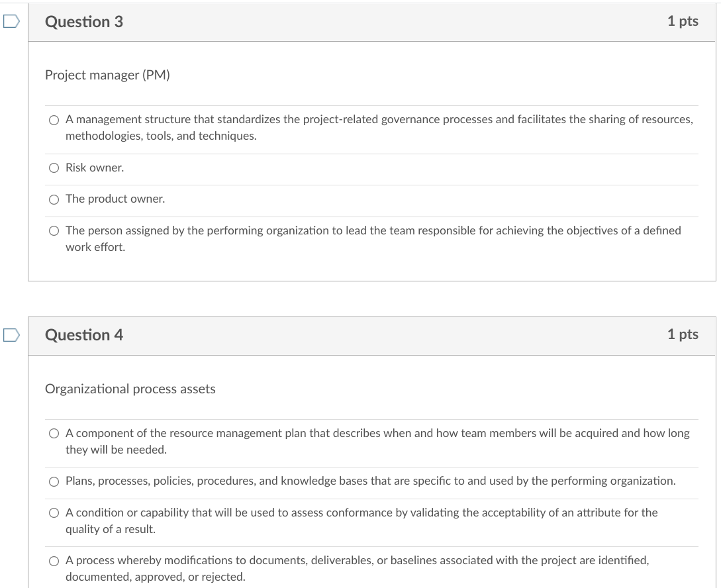Viewport: 721px width, 588px height.
Task: Pick the 'process whereby modifications' answer
Action: tap(54, 560)
